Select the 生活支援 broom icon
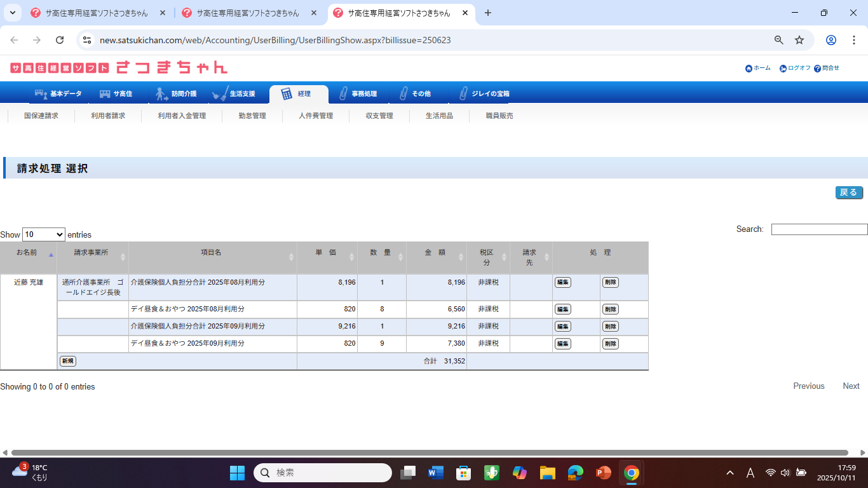Viewport: 868px width, 488px height. click(x=220, y=94)
